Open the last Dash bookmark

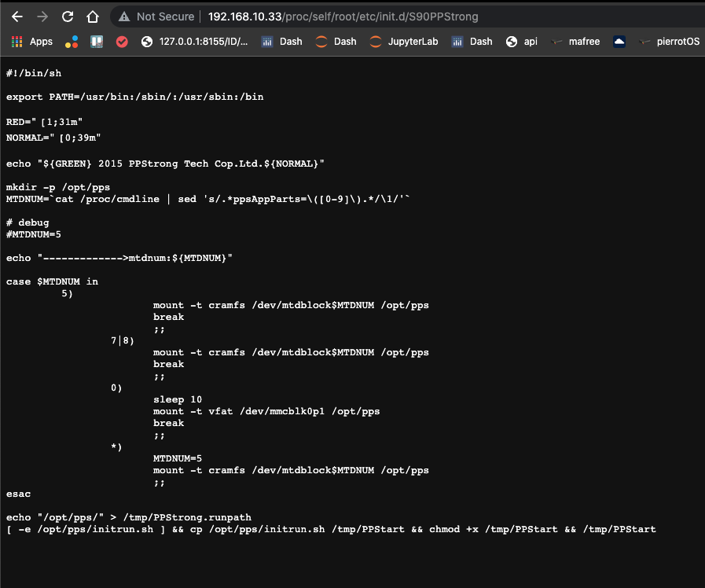472,41
